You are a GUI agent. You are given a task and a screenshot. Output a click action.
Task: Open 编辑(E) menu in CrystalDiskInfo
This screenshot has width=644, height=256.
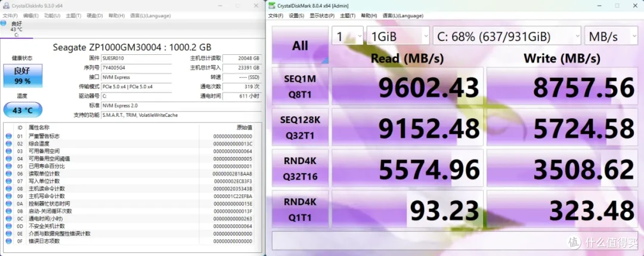(31, 16)
